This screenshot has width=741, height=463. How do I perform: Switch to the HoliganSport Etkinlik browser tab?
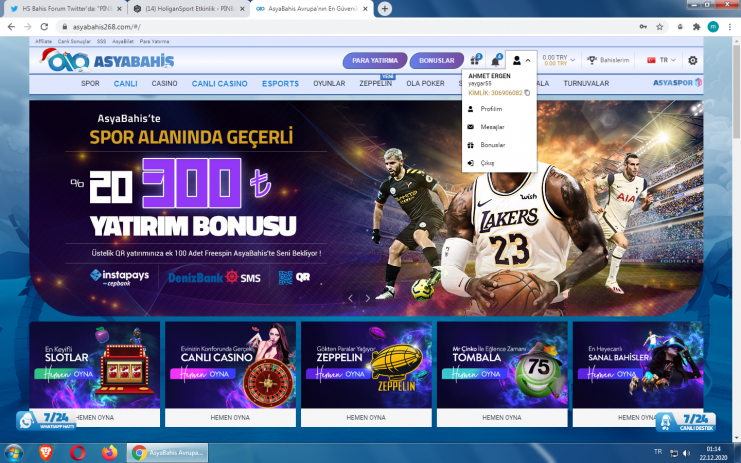188,9
